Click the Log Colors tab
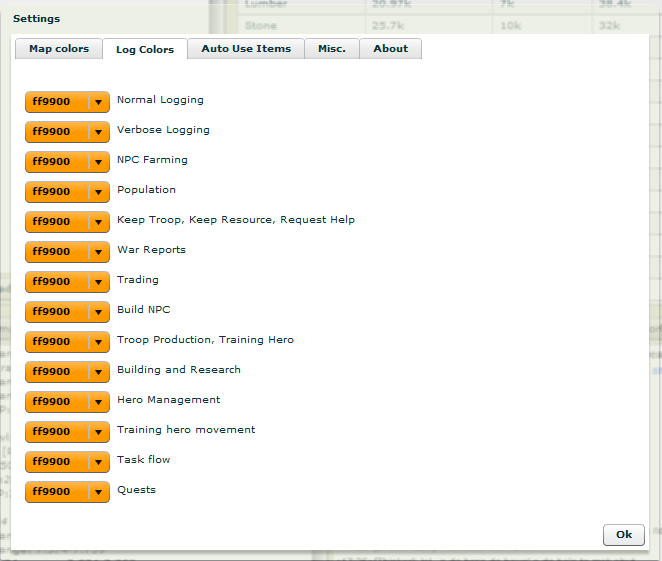The height and width of the screenshot is (561, 662). (x=145, y=49)
